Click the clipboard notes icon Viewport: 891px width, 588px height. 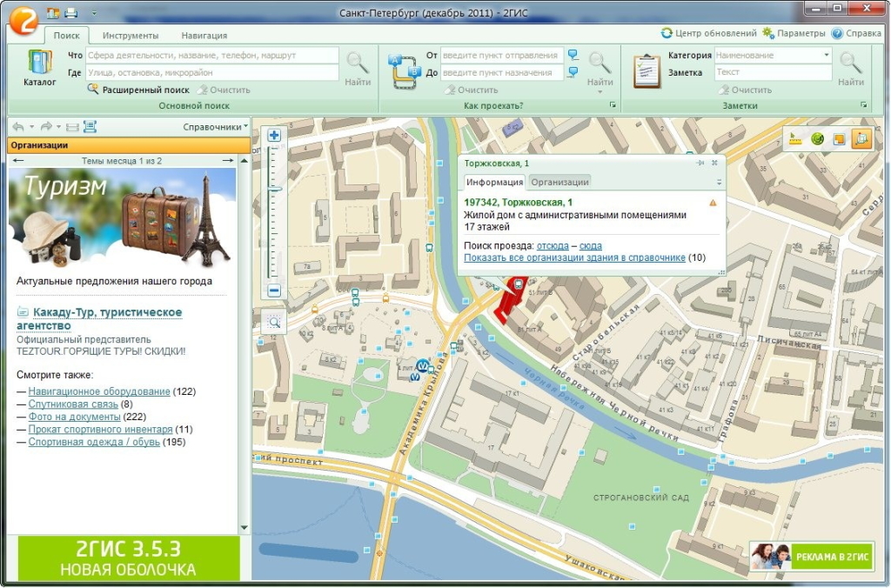[x=646, y=71]
